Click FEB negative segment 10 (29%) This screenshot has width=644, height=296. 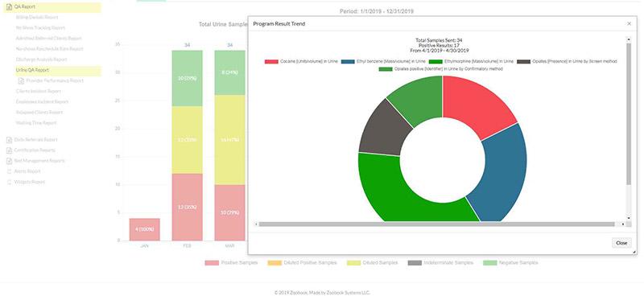tap(188, 78)
